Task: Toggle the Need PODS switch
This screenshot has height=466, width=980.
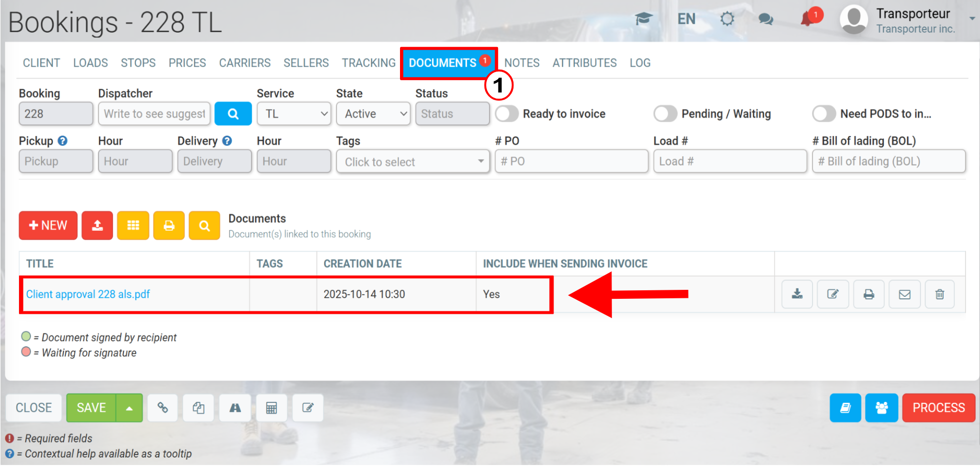Action: pos(824,114)
